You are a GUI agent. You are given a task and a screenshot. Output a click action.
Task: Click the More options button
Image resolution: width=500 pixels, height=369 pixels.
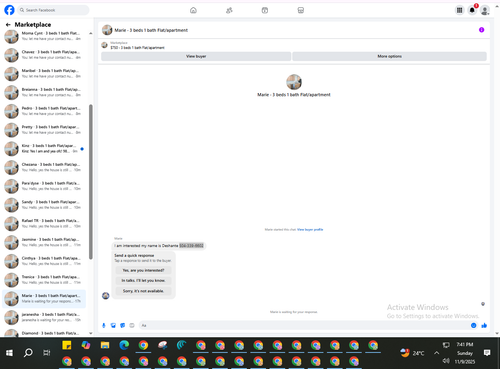coord(389,56)
